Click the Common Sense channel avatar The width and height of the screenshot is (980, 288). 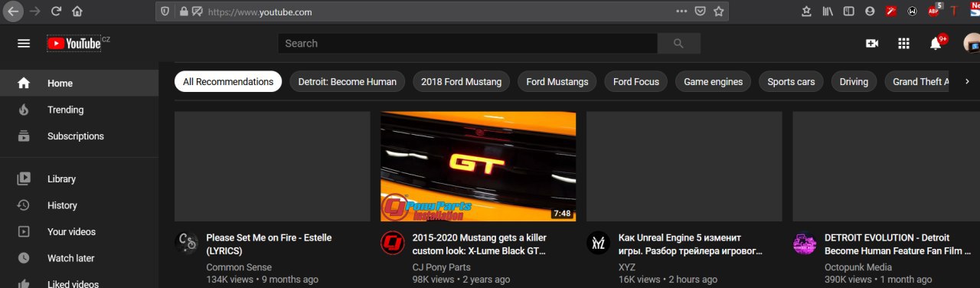(x=187, y=244)
